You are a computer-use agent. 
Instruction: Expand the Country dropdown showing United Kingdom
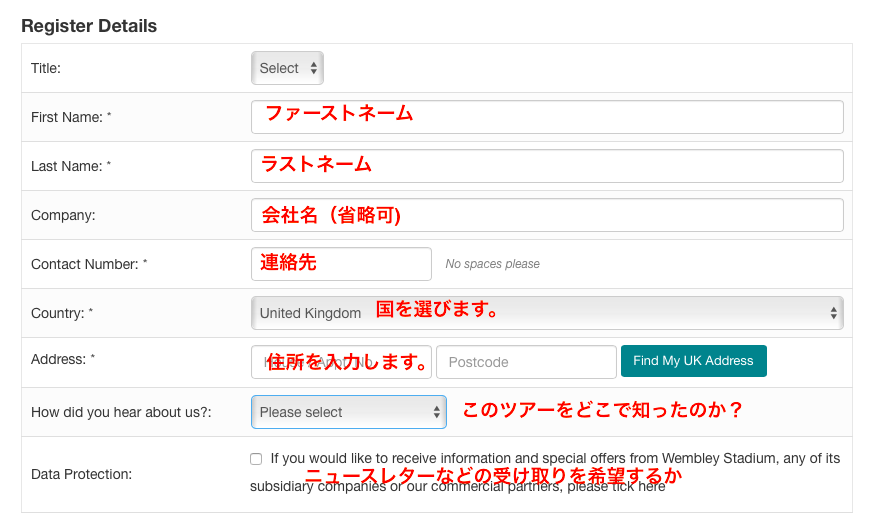[546, 313]
